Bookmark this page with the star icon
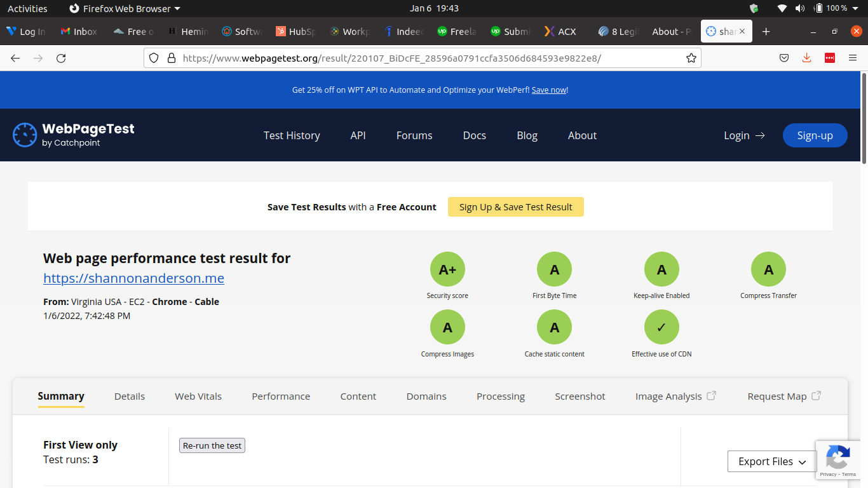 point(691,58)
